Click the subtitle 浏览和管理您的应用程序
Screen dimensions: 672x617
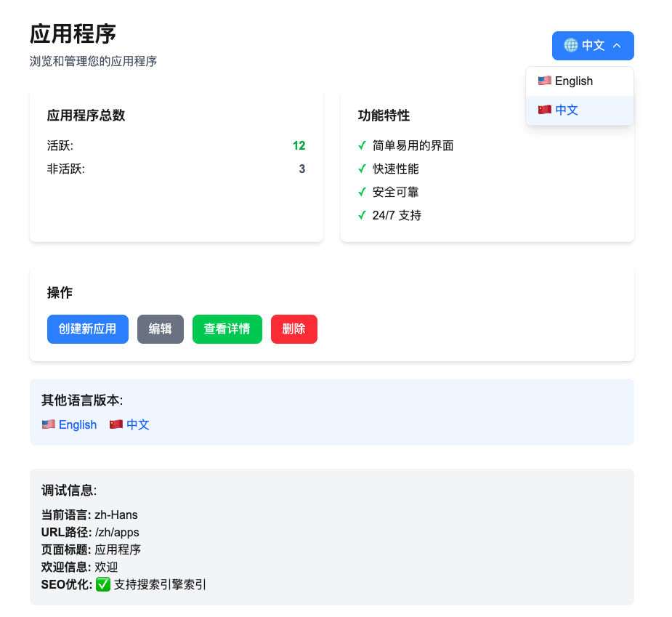tap(94, 61)
